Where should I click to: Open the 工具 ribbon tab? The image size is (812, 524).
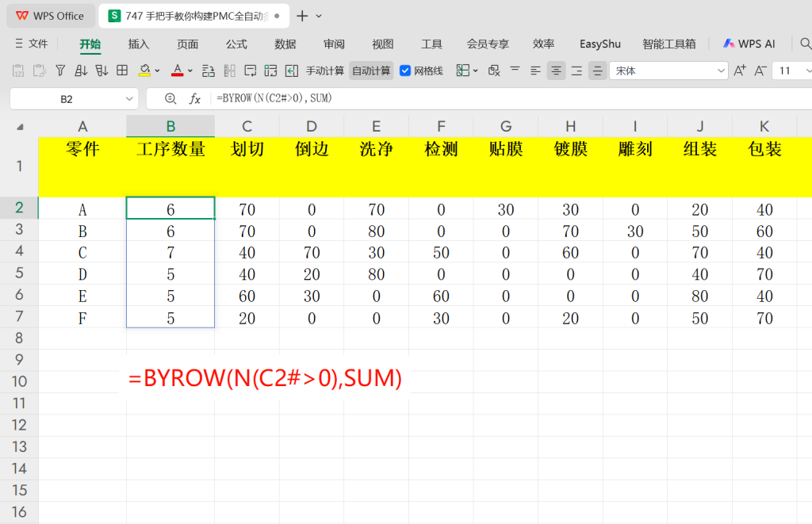tap(431, 44)
